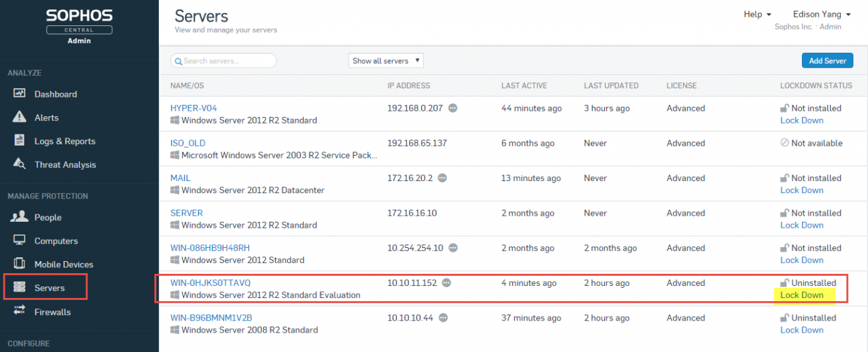Screen dimensions: 868x352
Task: Click the Mobile Devices icon
Action: tap(20, 265)
